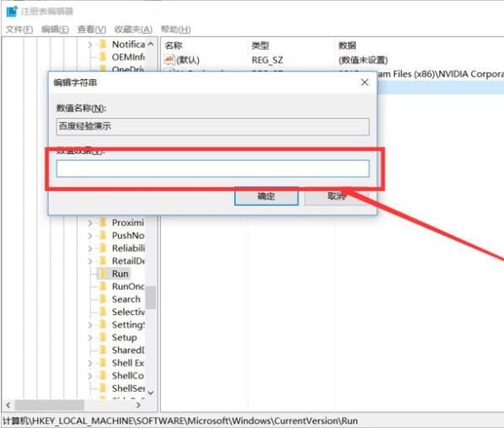Viewport: 504px width, 428px height.
Task: Click tree horizontal scrollbar left arrow
Action: pos(8,405)
